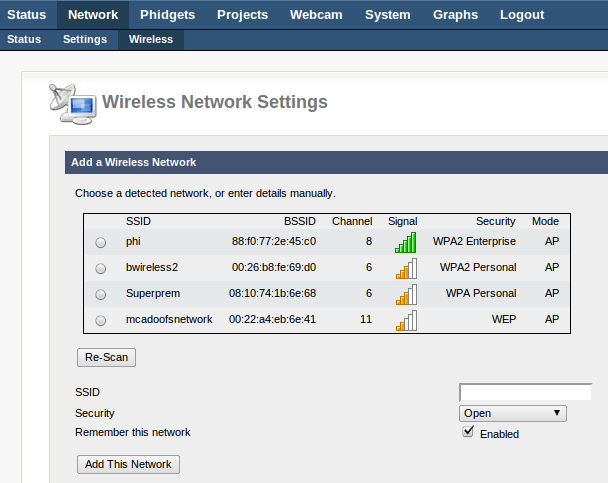The height and width of the screenshot is (483, 608).
Task: Open the Network Status sub-tab
Action: tap(24, 39)
